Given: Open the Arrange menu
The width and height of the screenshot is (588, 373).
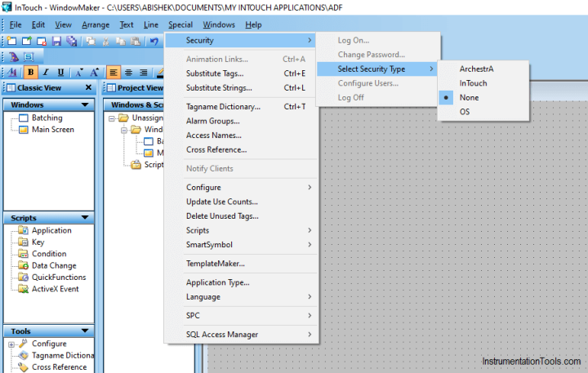Looking at the screenshot, I should coord(96,24).
